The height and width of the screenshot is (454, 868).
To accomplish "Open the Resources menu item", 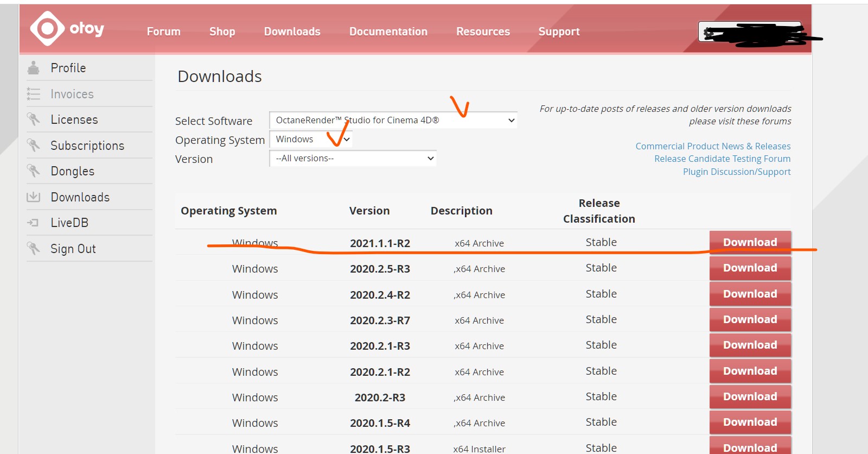I will pos(483,31).
